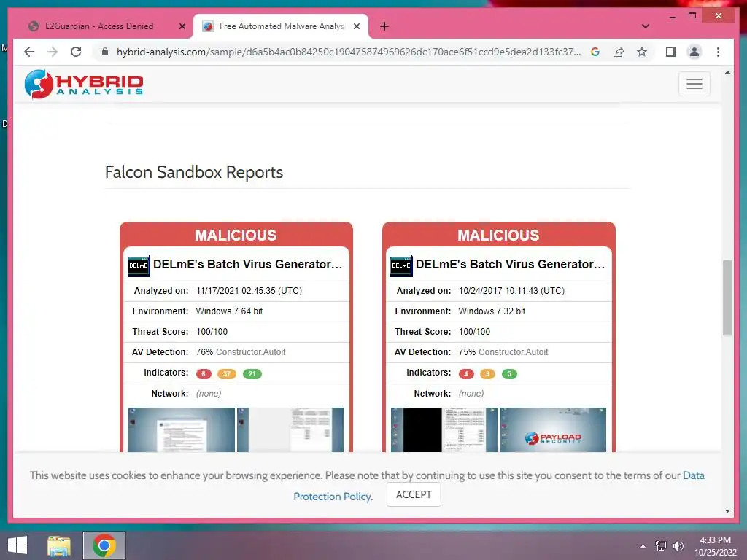Open black console thumbnail in 32 bit report
Viewport: 747px width, 560px height.
click(444, 429)
